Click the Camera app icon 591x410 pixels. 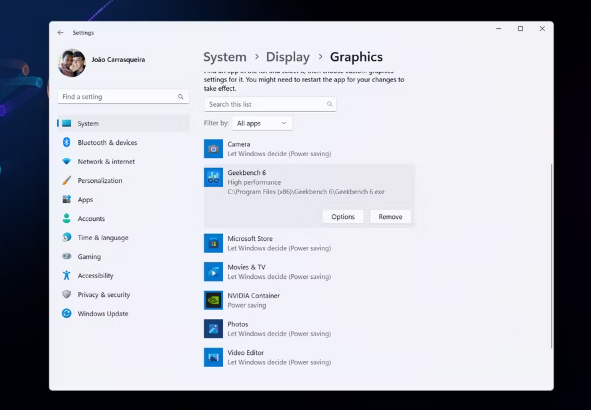[213, 149]
